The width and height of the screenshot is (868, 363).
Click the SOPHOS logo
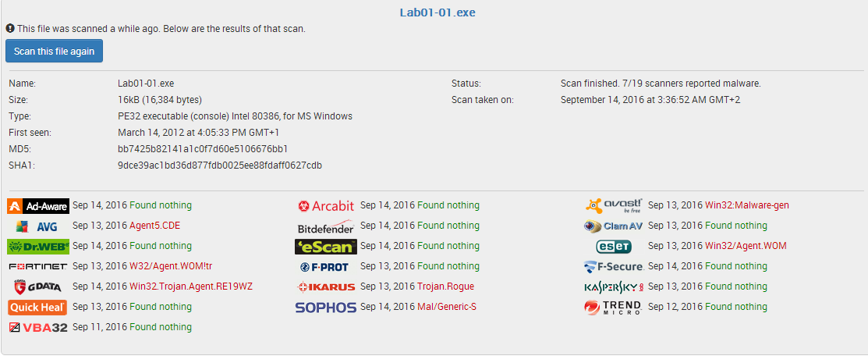(326, 308)
